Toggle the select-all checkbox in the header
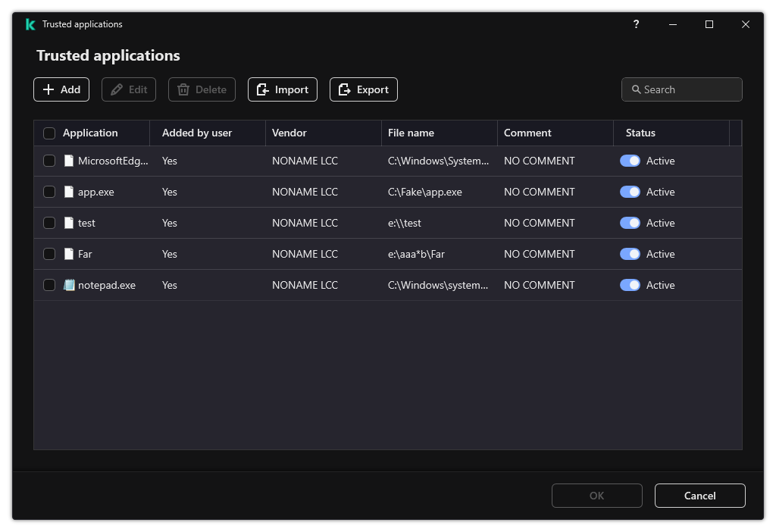 coord(49,133)
